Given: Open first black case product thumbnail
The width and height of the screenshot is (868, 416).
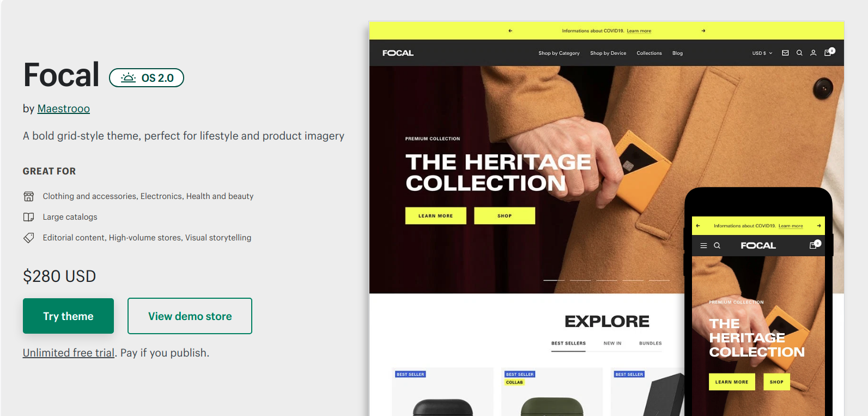Looking at the screenshot, I should point(442,391).
